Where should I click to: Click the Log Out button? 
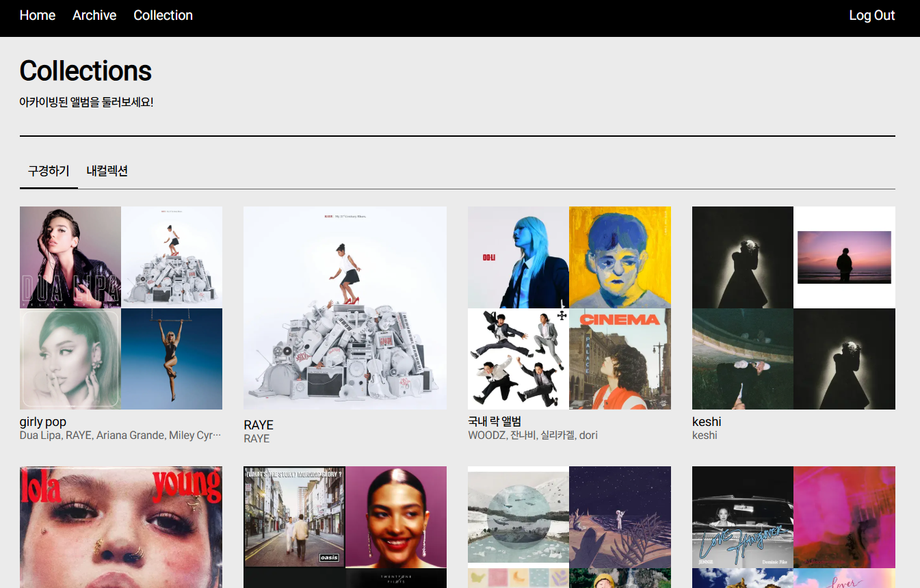(871, 15)
